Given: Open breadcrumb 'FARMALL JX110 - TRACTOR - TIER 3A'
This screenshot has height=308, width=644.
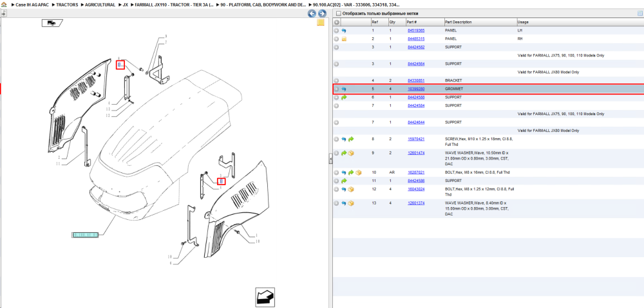Looking at the screenshot, I should coord(175,5).
